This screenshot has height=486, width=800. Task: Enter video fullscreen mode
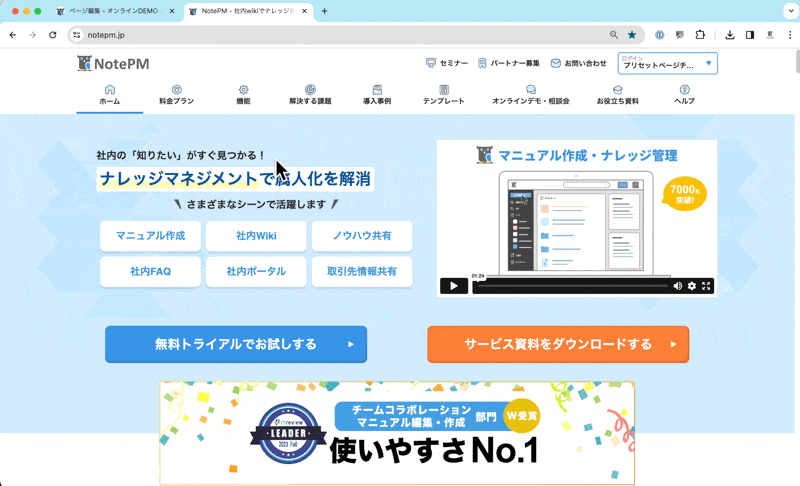[706, 286]
